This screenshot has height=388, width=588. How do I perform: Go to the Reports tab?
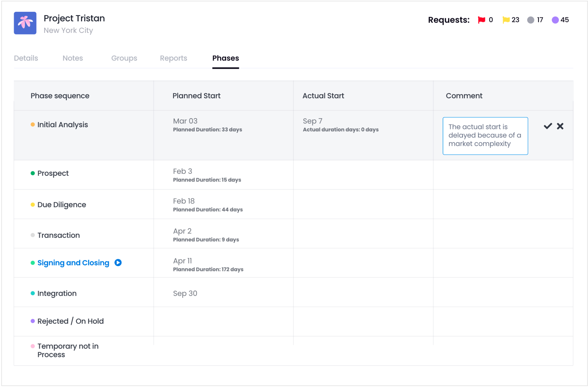(173, 58)
